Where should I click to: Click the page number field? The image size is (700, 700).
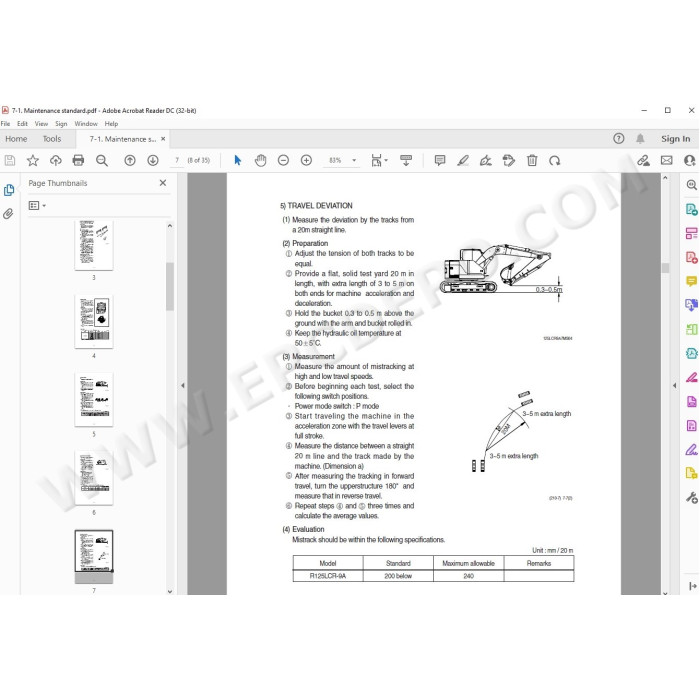point(177,160)
